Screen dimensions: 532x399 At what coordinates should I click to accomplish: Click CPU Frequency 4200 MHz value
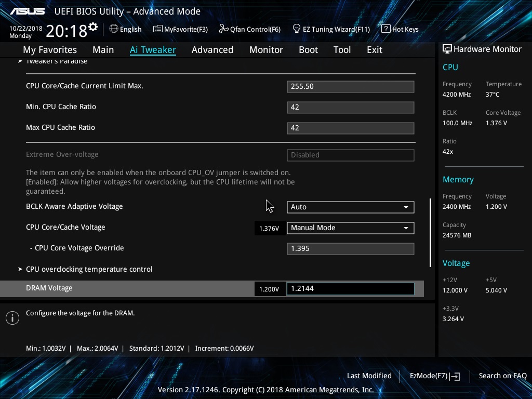[x=456, y=95]
